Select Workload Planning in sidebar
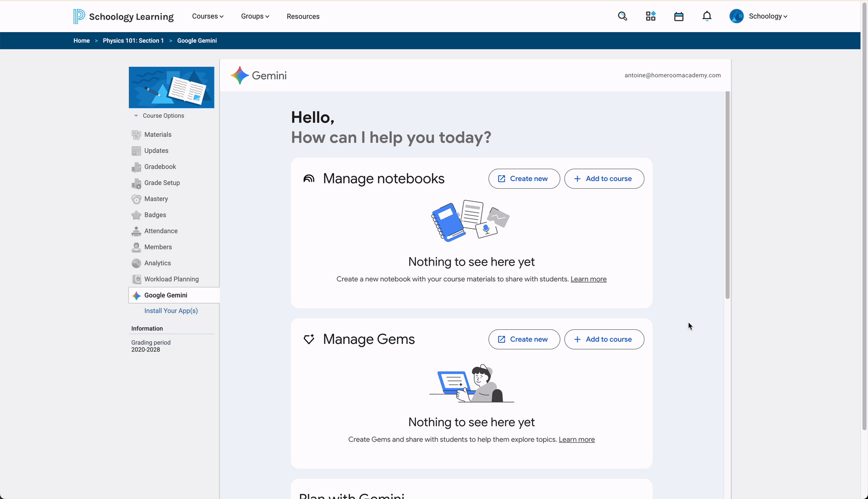The image size is (868, 499). (x=171, y=279)
